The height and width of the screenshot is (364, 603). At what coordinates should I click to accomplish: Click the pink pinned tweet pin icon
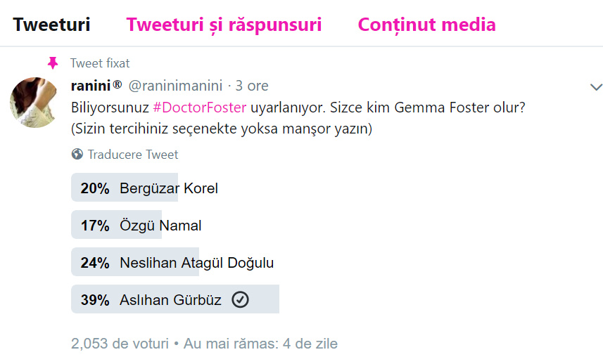tap(53, 63)
